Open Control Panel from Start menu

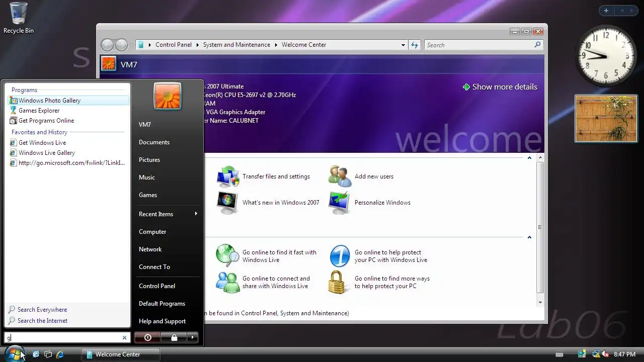pyautogui.click(x=157, y=286)
